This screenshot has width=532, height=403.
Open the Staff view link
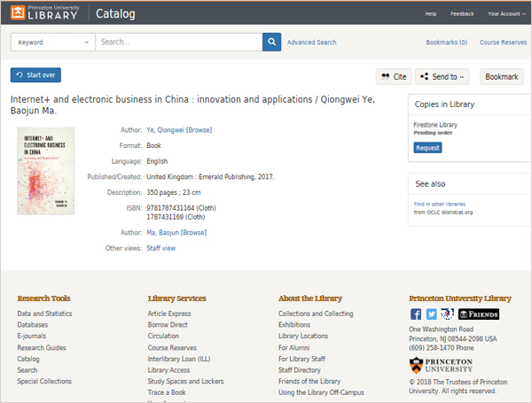click(160, 248)
